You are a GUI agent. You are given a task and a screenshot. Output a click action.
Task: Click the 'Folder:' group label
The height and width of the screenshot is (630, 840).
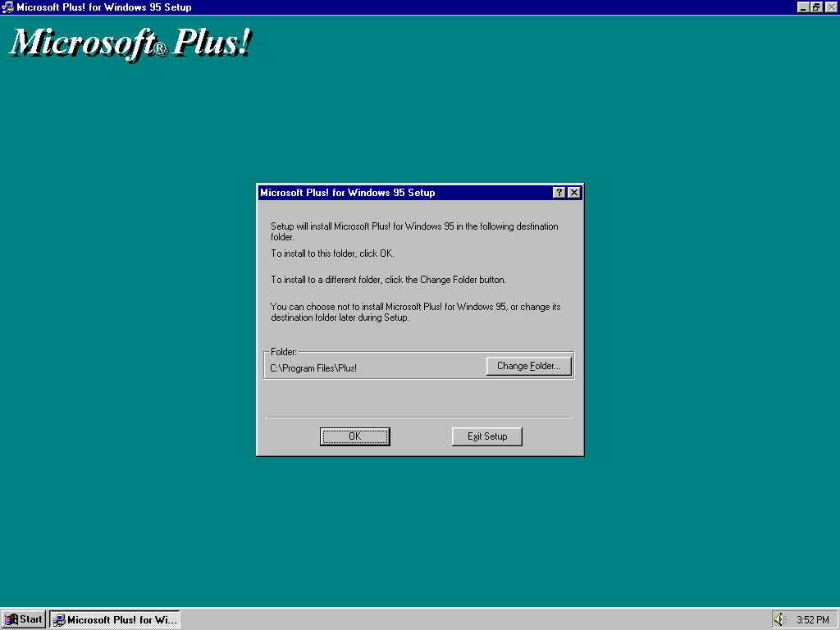point(283,352)
